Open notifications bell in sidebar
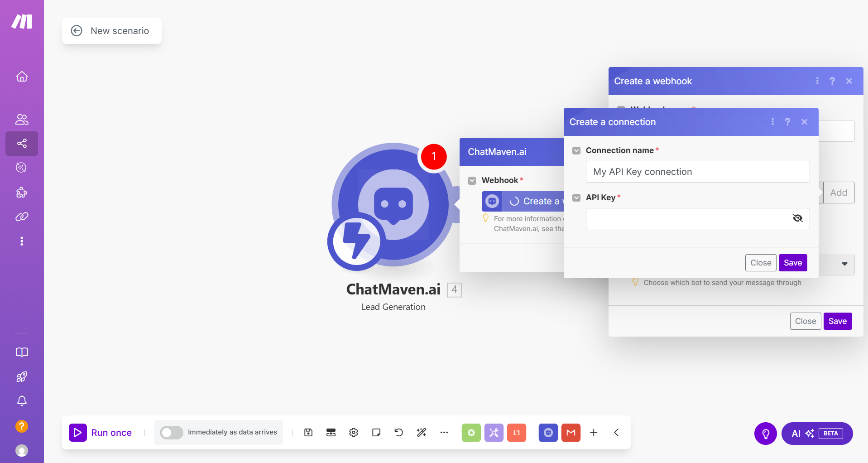The height and width of the screenshot is (463, 868). 22,401
